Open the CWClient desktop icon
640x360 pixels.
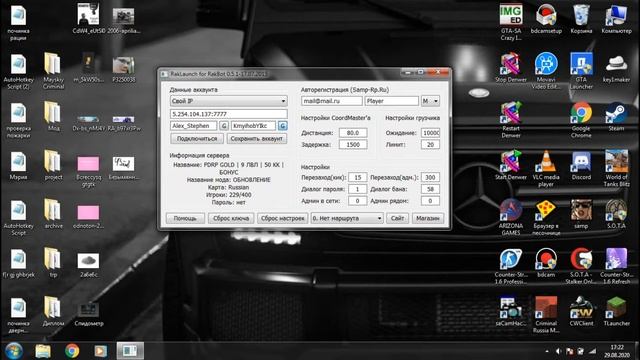pos(581,311)
